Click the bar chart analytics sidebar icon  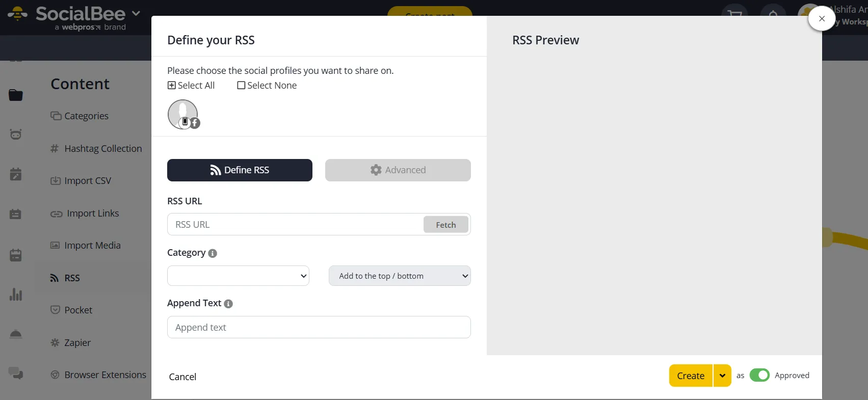(16, 295)
